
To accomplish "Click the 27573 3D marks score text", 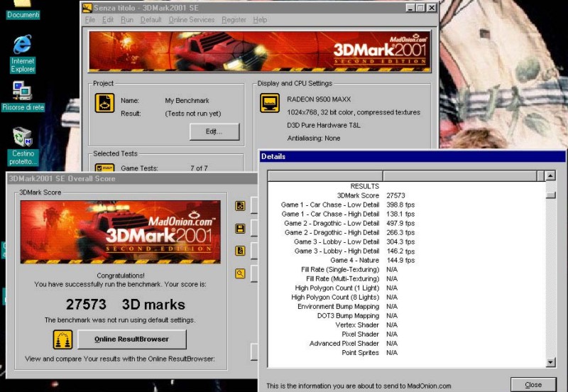I will tap(126, 305).
